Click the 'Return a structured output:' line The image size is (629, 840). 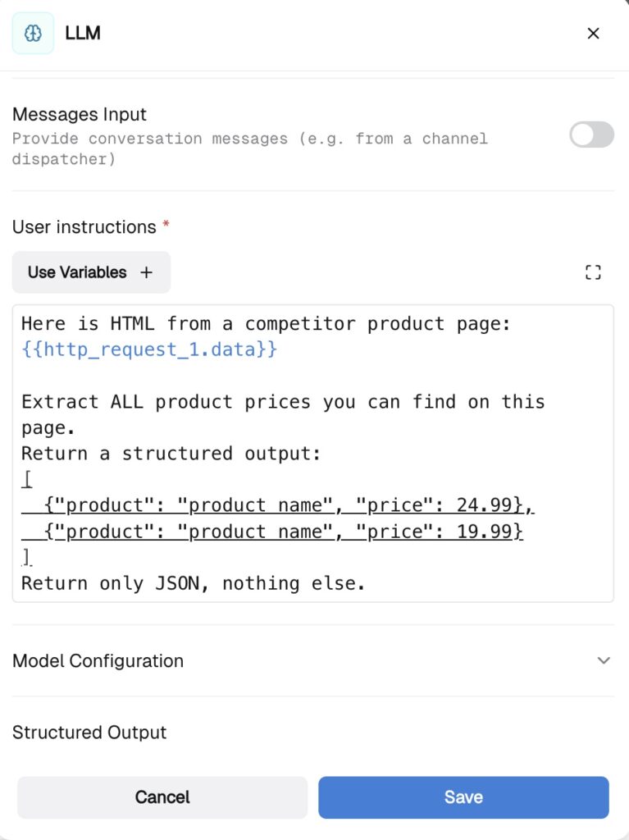click(x=171, y=454)
